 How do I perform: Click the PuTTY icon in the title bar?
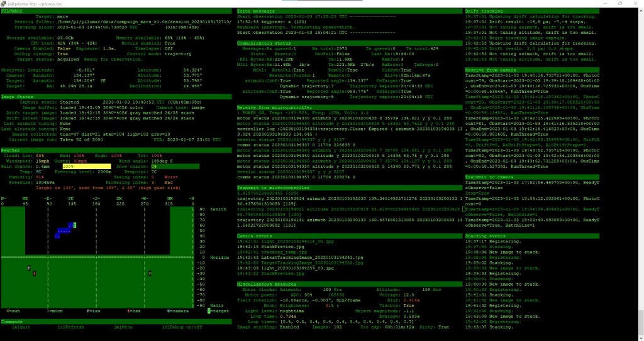click(x=4, y=3)
